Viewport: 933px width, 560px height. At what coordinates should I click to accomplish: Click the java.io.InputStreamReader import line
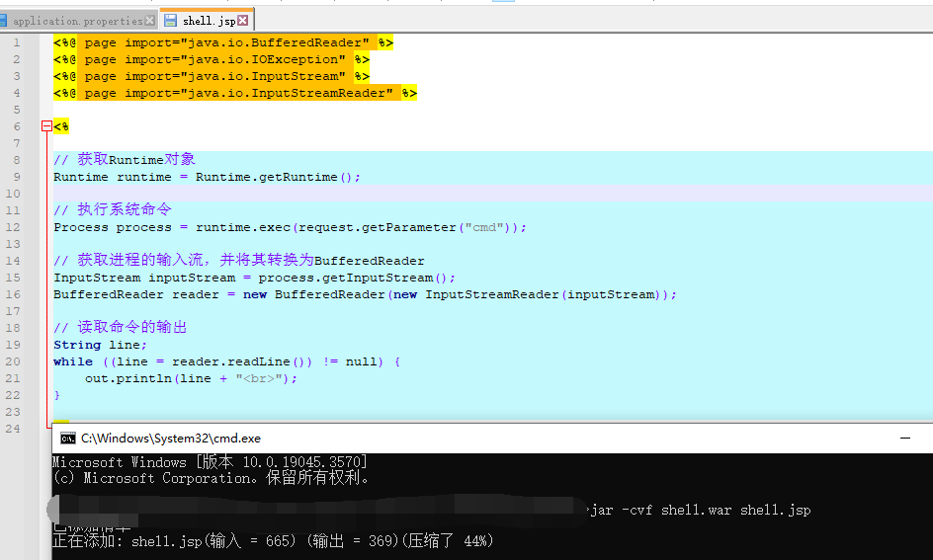[x=235, y=93]
